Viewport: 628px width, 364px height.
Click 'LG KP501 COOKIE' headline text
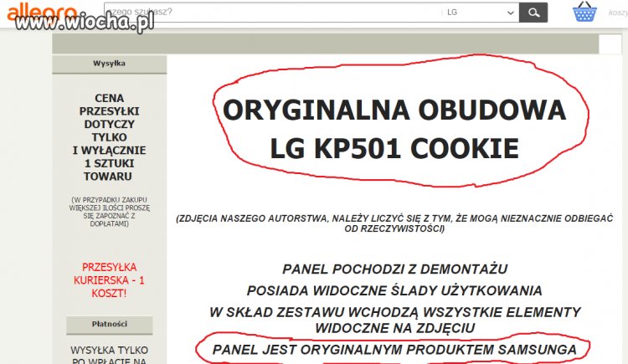(394, 148)
